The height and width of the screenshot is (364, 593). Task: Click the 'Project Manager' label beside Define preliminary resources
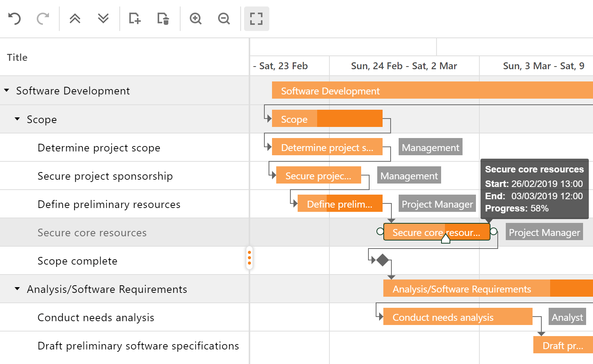pos(437,204)
